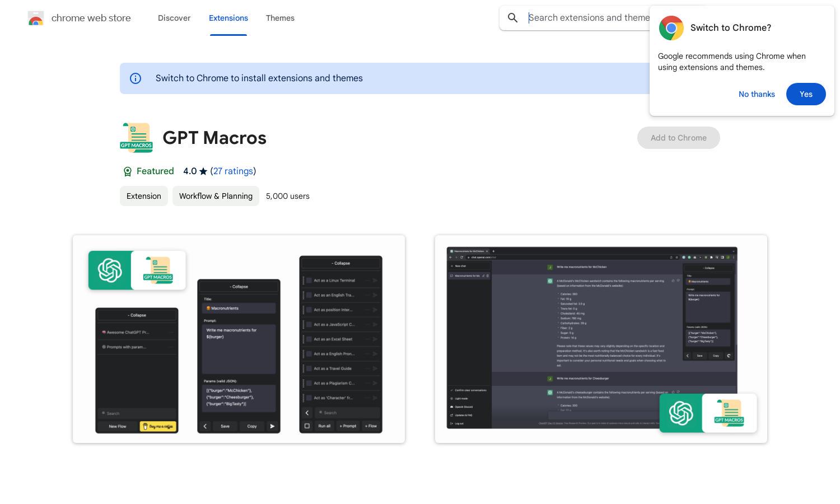
Task: Click the "Switch to Chrome to install" banner text
Action: (259, 78)
